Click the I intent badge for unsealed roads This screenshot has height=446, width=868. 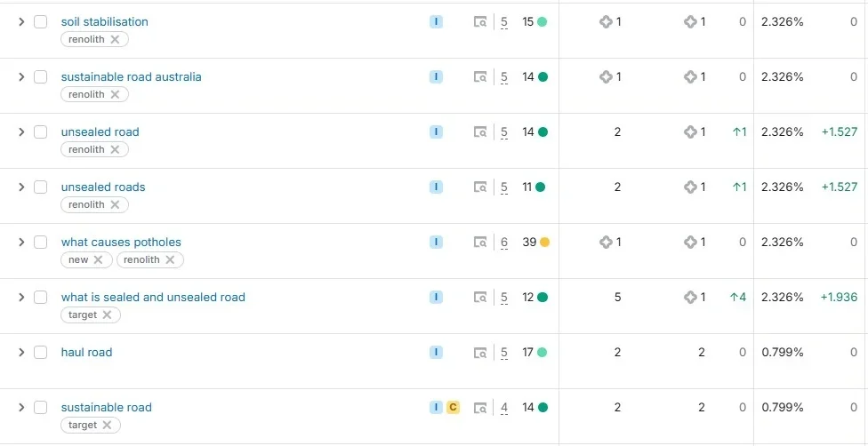click(x=436, y=187)
